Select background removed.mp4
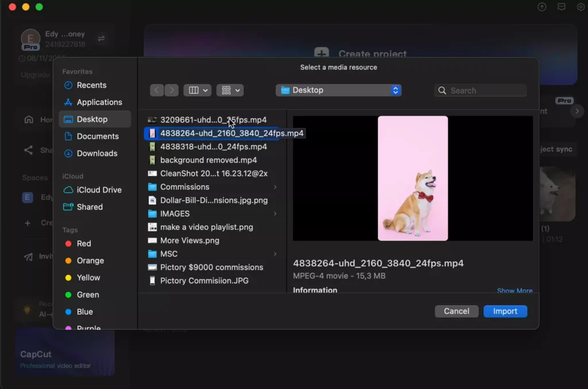 tap(208, 160)
